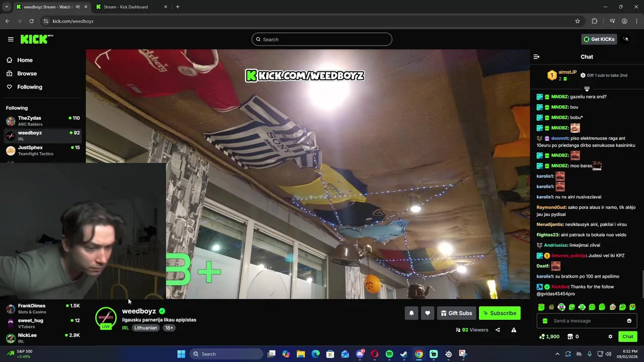644x362 pixels.
Task: Click the Kick logo
Action: coord(36,39)
